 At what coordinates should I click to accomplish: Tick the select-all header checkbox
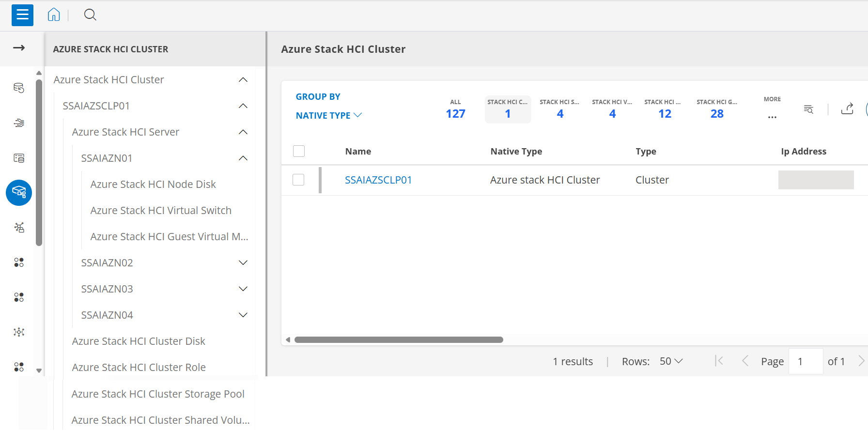coord(299,151)
